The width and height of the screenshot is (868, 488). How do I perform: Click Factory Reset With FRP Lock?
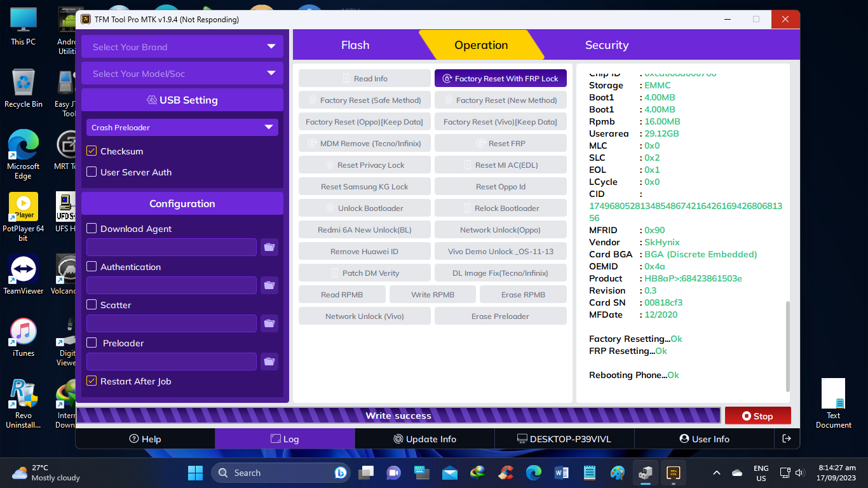(501, 79)
